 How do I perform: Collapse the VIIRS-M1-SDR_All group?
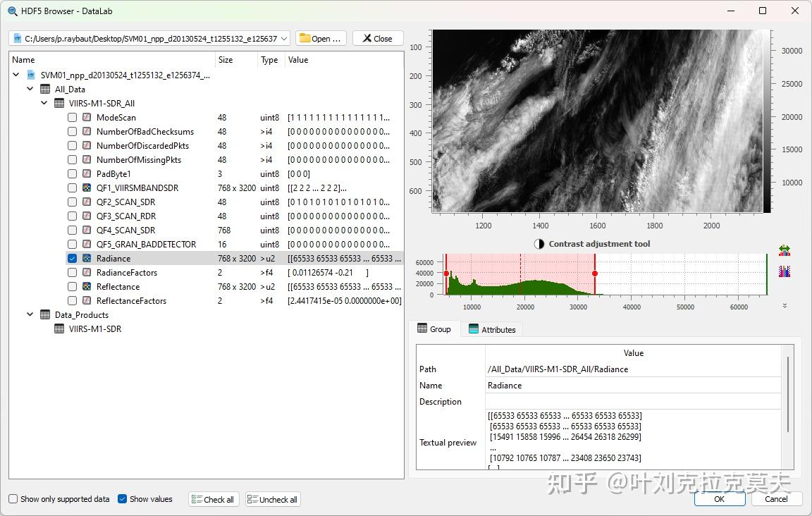pyautogui.click(x=44, y=103)
